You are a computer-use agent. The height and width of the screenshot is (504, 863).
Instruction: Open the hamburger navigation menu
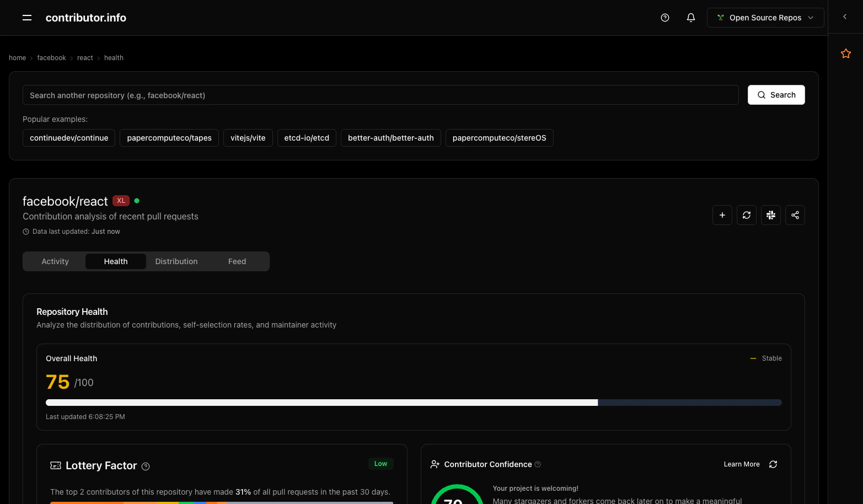pos(26,17)
